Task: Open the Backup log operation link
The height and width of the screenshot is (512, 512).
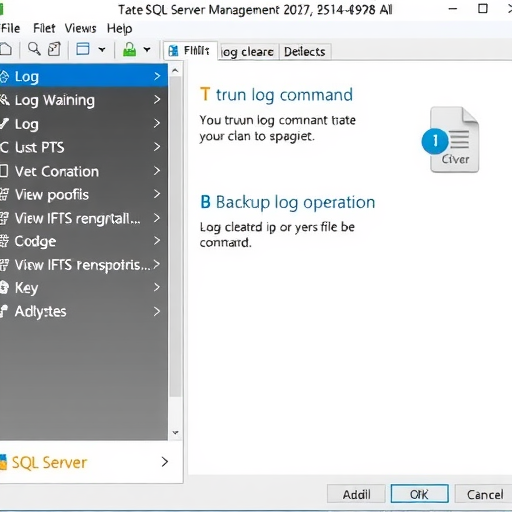Action: click(x=288, y=202)
